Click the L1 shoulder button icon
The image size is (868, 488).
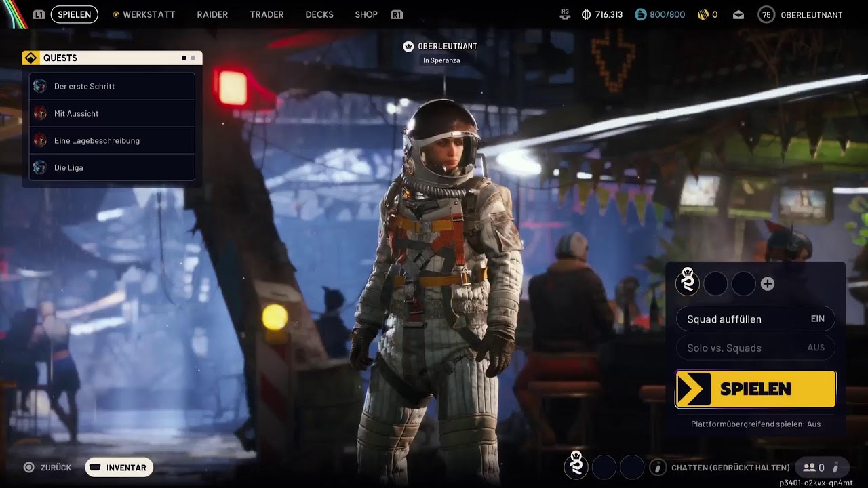click(39, 14)
